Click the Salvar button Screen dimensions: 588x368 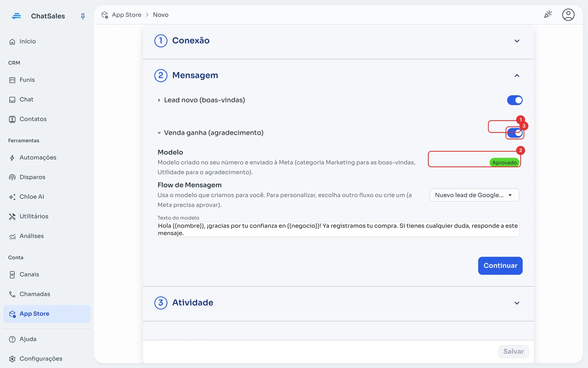tap(513, 351)
